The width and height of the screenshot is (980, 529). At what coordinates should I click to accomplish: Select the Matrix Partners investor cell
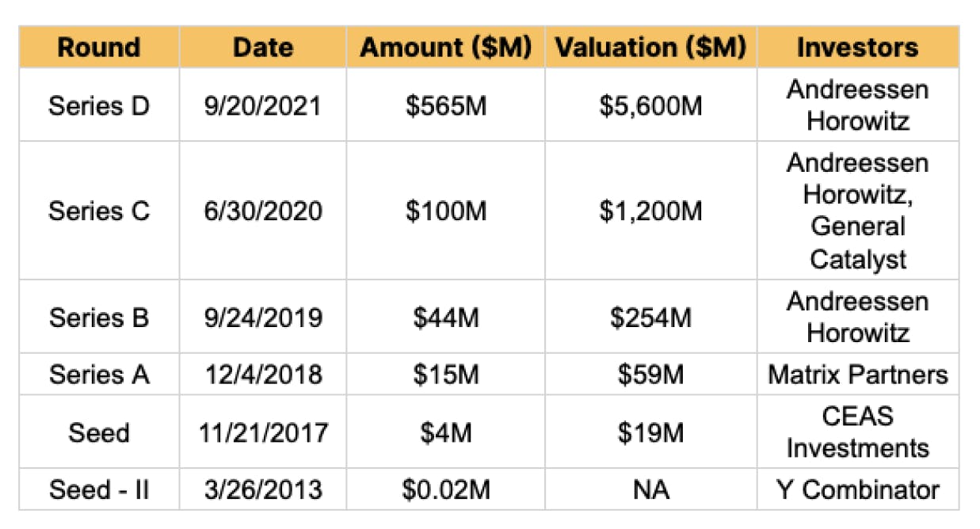tap(857, 375)
